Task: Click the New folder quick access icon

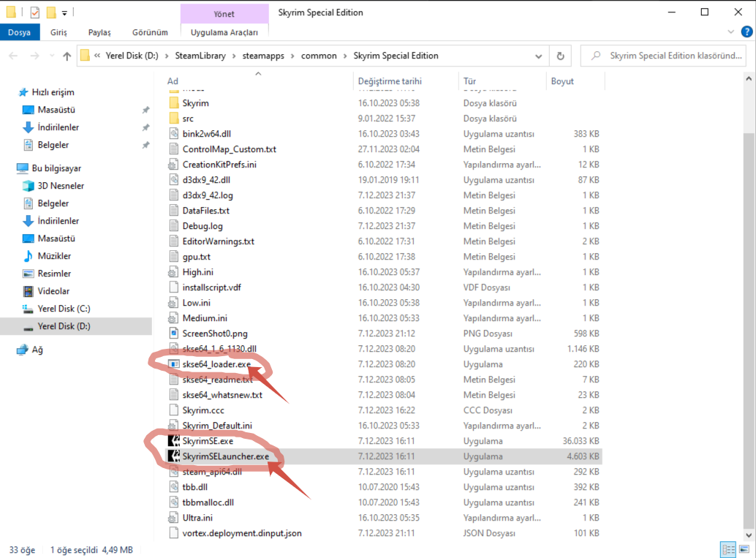Action: point(51,12)
